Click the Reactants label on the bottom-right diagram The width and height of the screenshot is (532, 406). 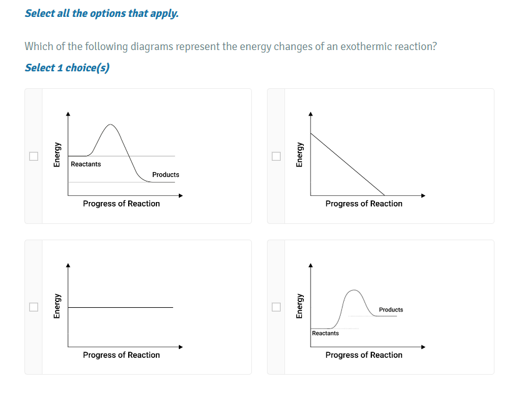(x=326, y=333)
